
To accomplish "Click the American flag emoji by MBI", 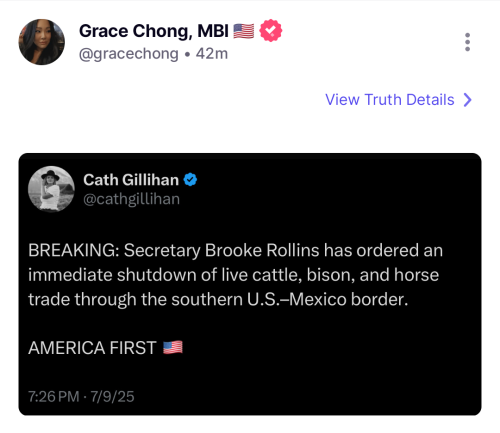I will coord(244,31).
